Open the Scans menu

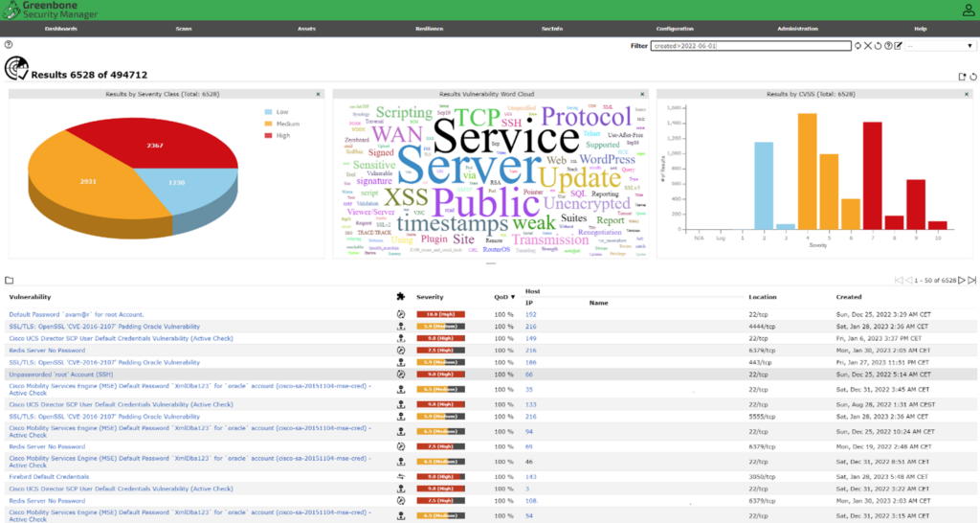pos(184,29)
